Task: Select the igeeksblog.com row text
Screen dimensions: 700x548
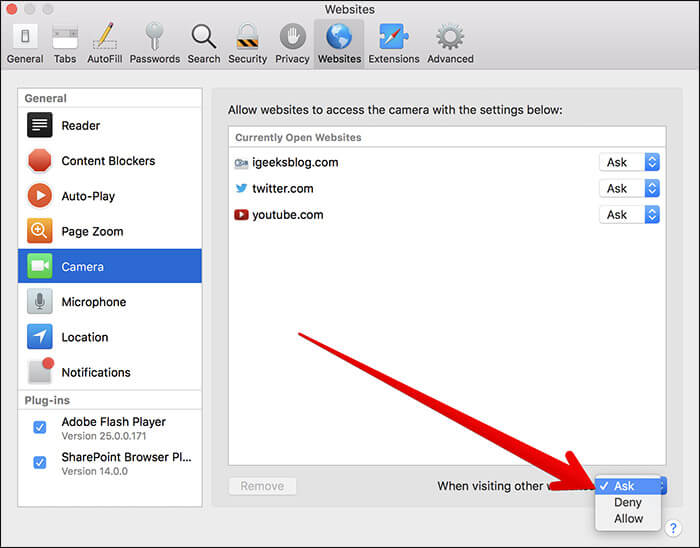Action: (295, 162)
